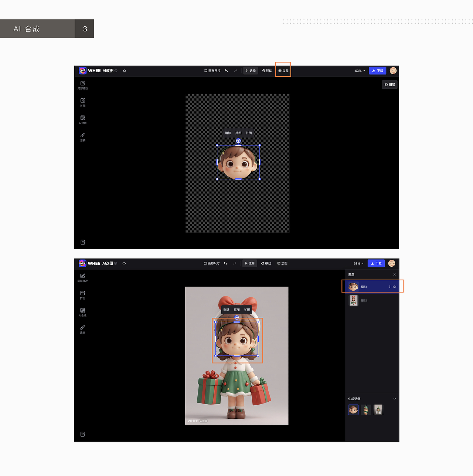Open user avatar in lower editor
Screen dimensions: 473x476
[392, 263]
